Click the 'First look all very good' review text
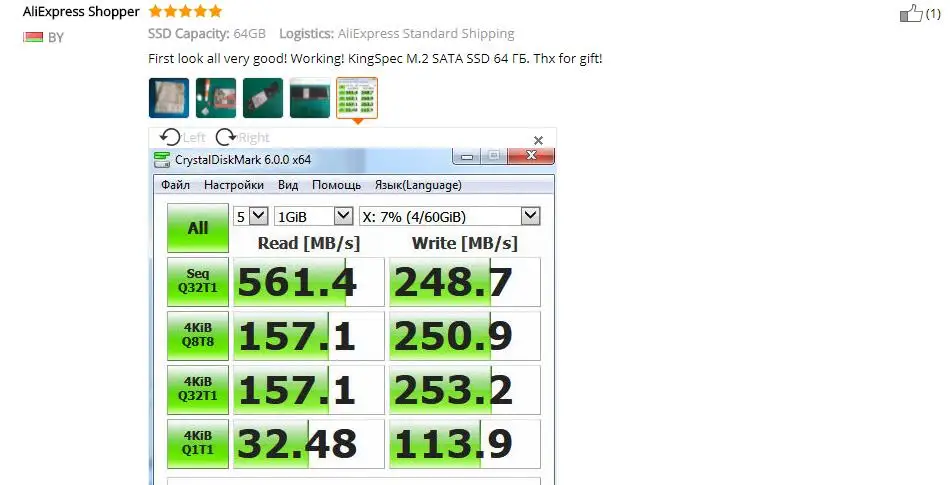Viewport: 950px width, 485px height. (375, 59)
